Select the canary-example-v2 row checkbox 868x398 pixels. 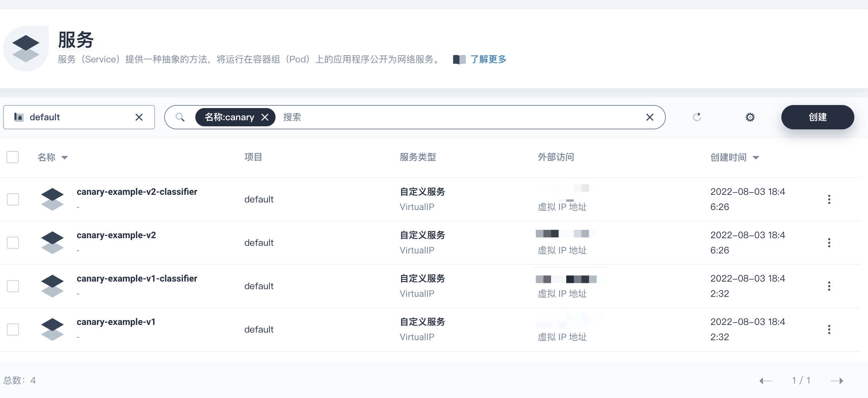13,243
